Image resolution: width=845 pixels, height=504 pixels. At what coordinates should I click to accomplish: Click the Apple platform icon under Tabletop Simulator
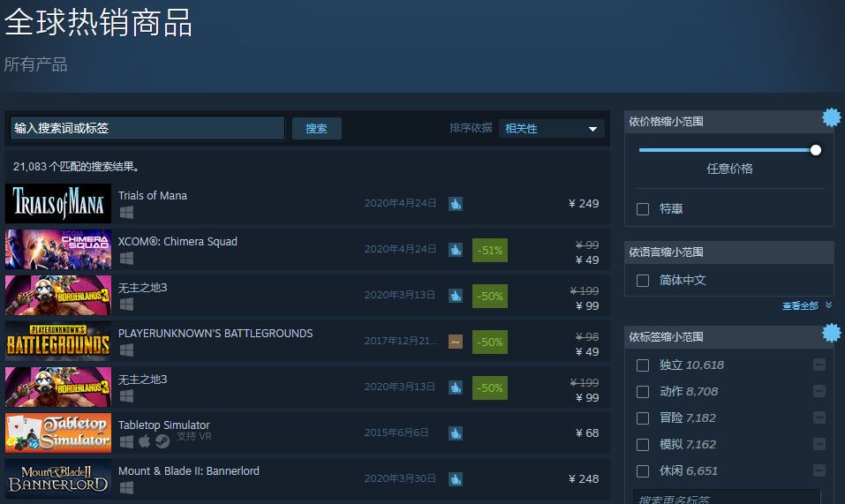pyautogui.click(x=144, y=441)
